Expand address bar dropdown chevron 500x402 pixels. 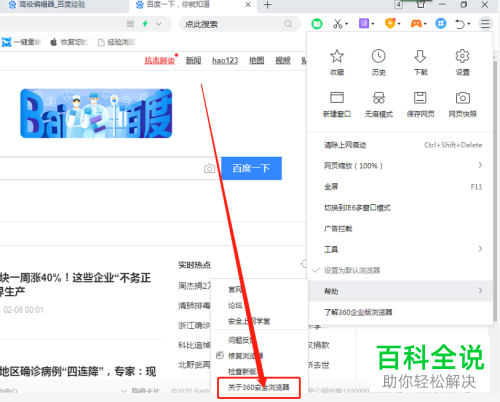point(159,24)
